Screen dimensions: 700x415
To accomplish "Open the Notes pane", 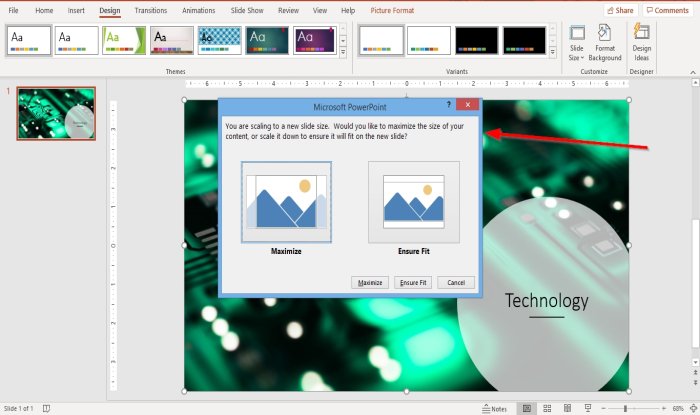I will point(494,409).
